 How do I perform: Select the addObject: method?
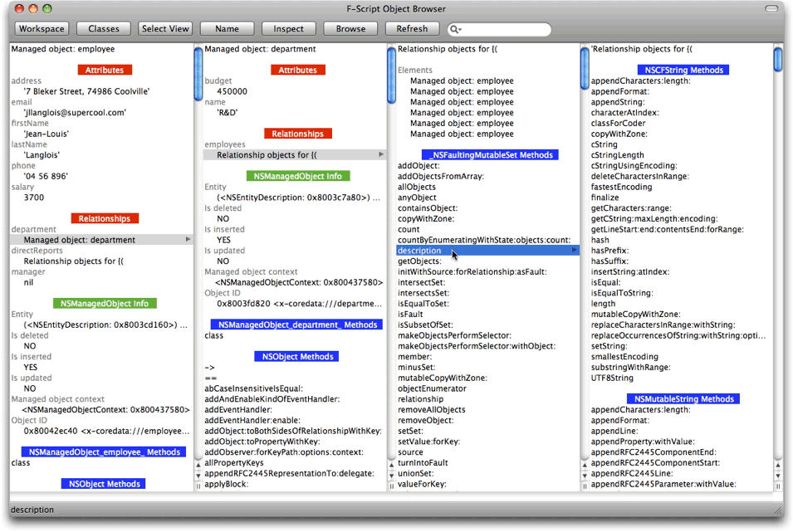click(419, 166)
